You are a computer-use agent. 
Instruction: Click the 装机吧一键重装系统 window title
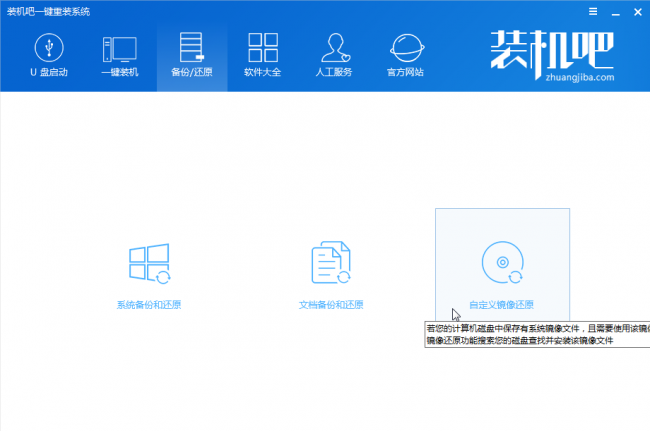tap(49, 12)
